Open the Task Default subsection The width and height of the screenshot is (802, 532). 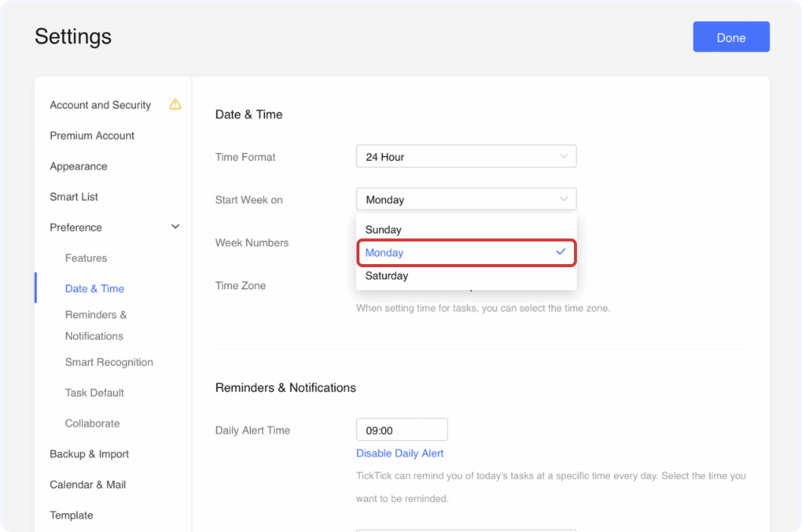click(x=94, y=392)
